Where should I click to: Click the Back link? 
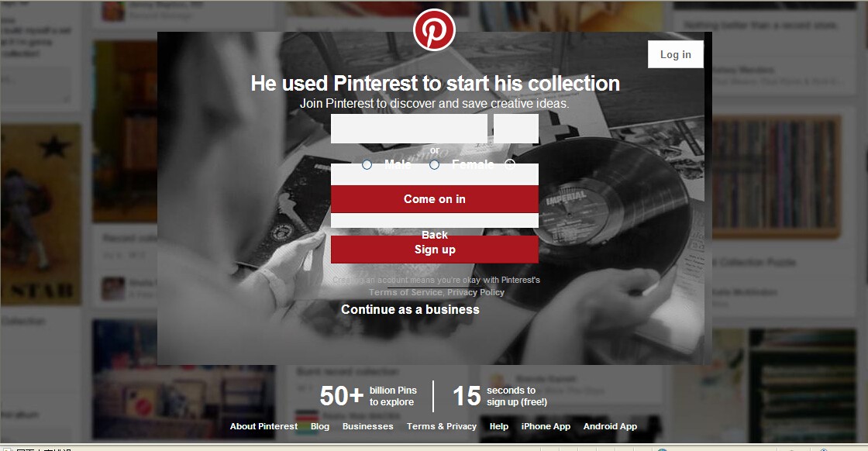pos(435,235)
